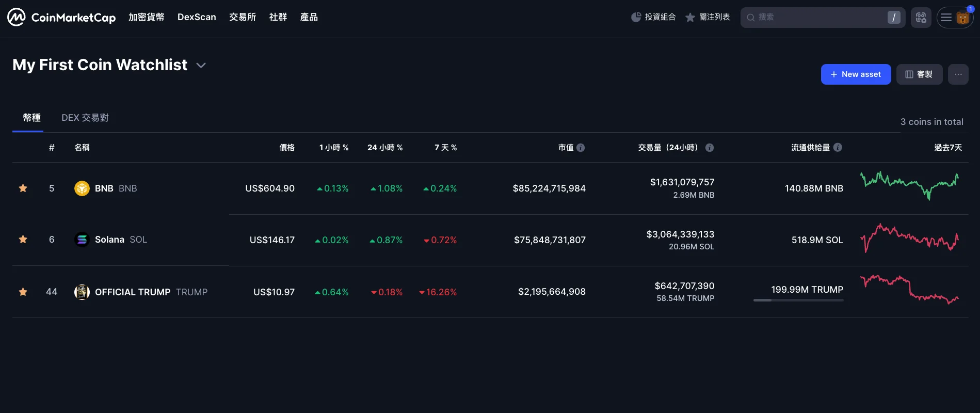The image size is (980, 413).
Task: Open the 社群 menu
Action: [278, 17]
